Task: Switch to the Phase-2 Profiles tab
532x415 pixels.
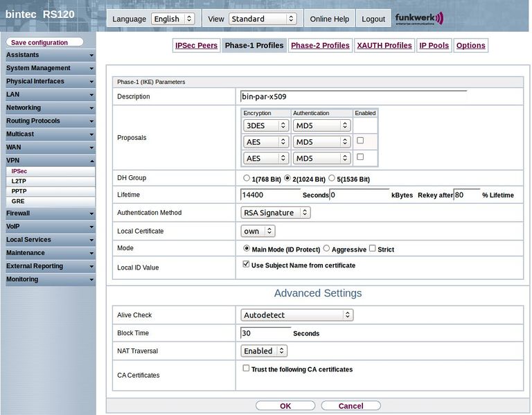Action: 320,46
